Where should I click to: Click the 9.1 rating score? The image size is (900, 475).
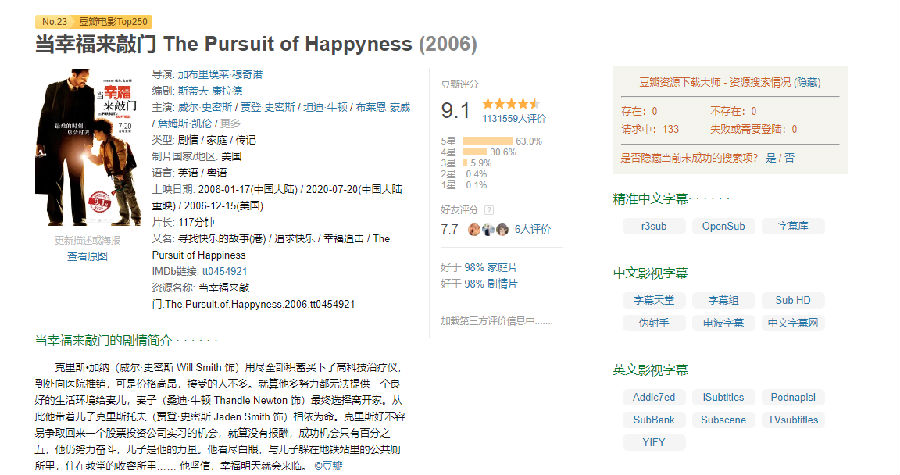(455, 110)
